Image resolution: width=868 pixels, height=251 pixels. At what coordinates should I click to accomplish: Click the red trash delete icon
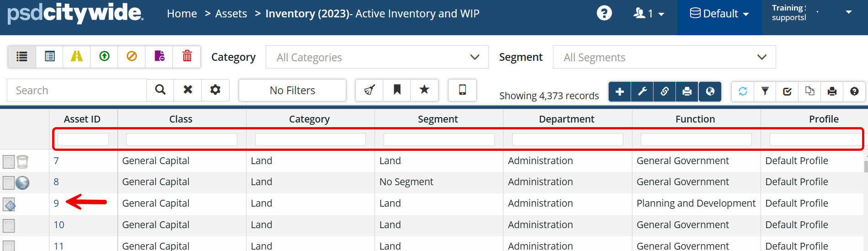(x=187, y=56)
